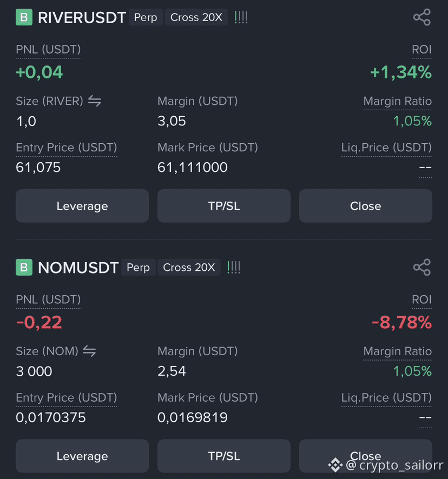
Task: Close the RIVERUSDT position
Action: [x=365, y=206]
